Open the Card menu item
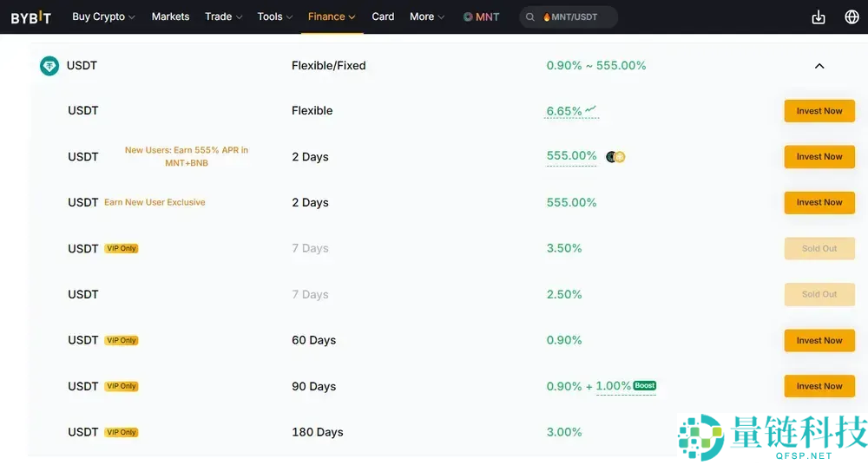 383,16
